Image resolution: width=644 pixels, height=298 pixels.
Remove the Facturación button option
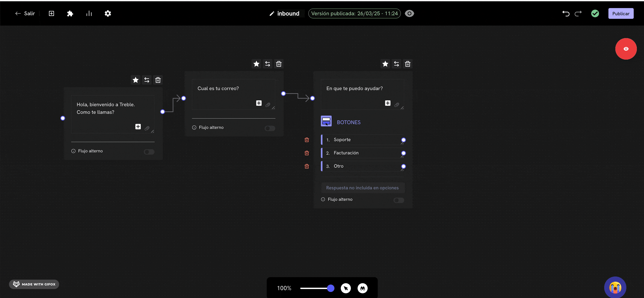[307, 153]
